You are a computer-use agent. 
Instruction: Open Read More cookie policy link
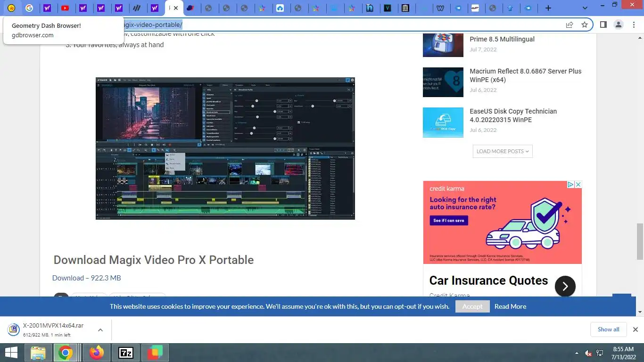click(x=510, y=306)
